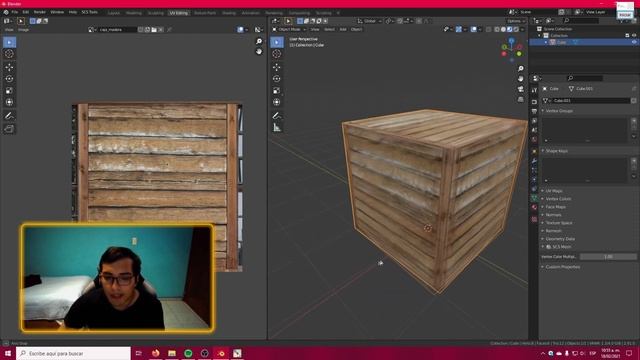640x360 pixels.
Task: Select the Transform tool in the UV editor
Action: 9,102
